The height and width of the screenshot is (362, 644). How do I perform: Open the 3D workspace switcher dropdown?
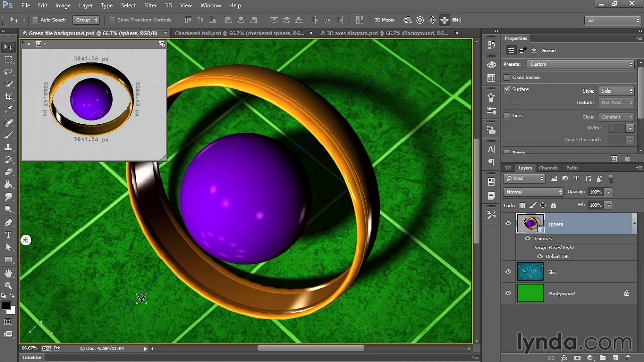pyautogui.click(x=612, y=20)
